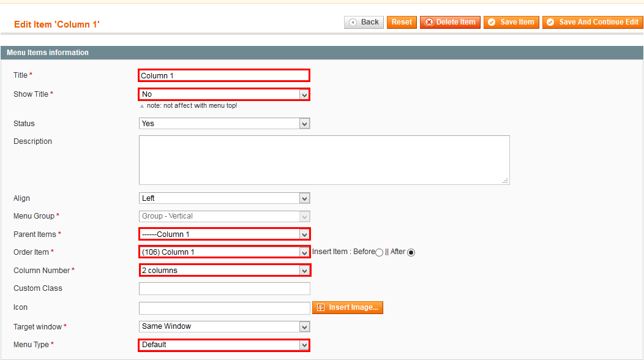Click the 'Menu Items information' header text
Image resolution: width=644 pixels, height=360 pixels.
click(x=48, y=53)
